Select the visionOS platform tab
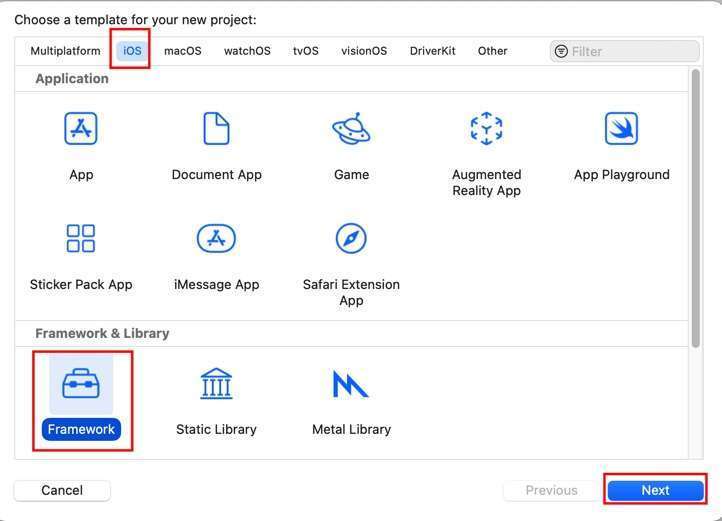This screenshot has height=521, width=722. pyautogui.click(x=364, y=51)
